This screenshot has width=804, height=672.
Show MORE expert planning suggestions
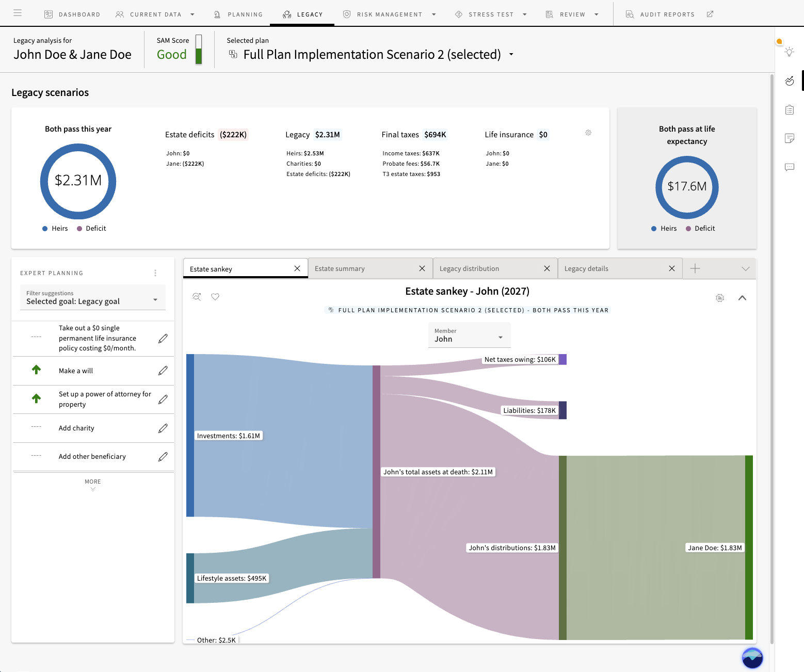(x=93, y=485)
